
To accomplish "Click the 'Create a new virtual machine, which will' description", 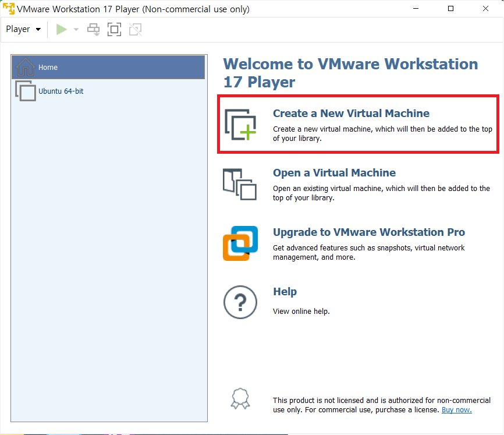I will [x=382, y=133].
